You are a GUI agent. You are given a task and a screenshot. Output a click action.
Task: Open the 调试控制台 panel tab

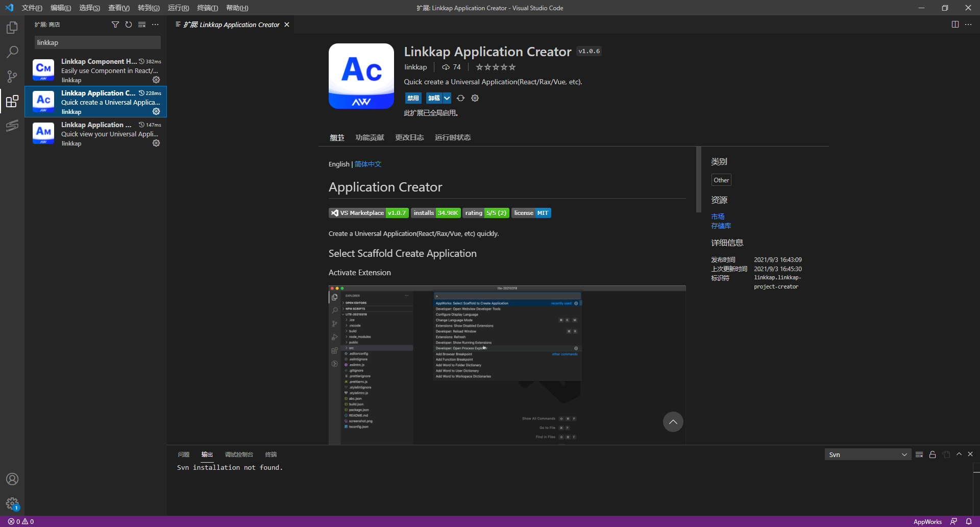pyautogui.click(x=239, y=454)
